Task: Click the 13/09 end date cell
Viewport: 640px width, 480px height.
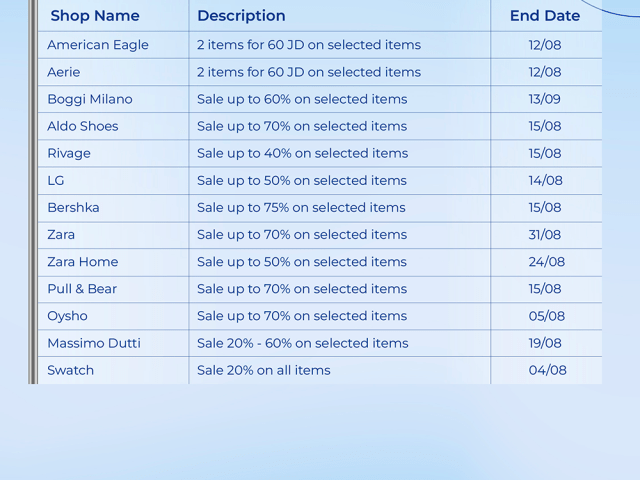Action: pos(545,99)
